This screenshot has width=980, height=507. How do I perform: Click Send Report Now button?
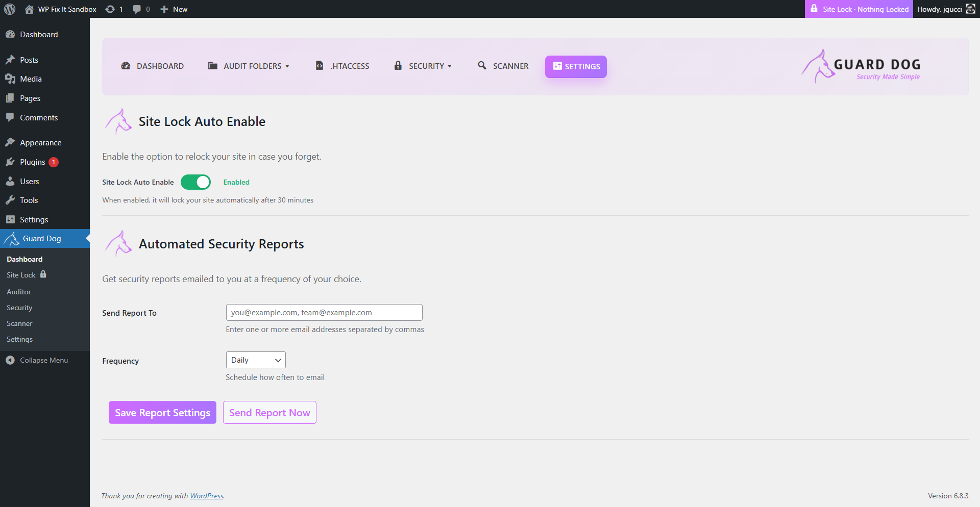click(269, 413)
